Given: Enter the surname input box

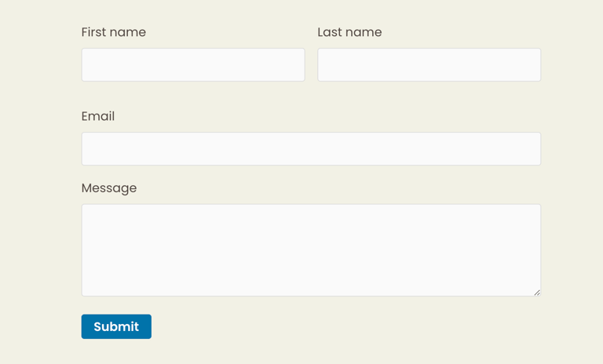Looking at the screenshot, I should [x=429, y=64].
